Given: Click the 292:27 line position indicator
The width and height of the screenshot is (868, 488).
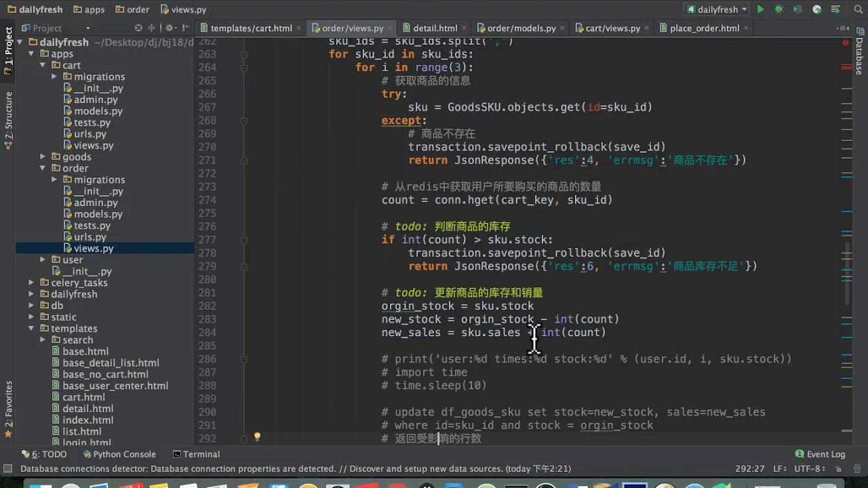Looking at the screenshot, I should coord(750,468).
